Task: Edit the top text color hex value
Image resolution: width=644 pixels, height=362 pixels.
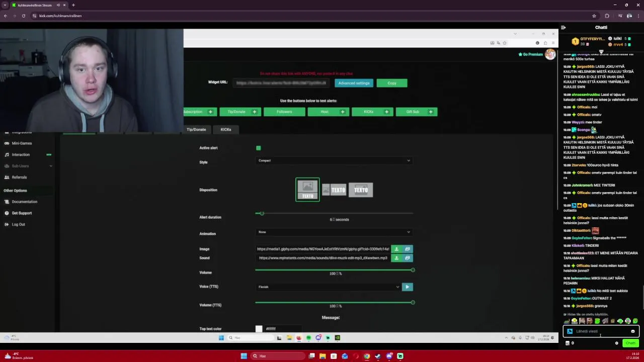Action: click(283, 329)
